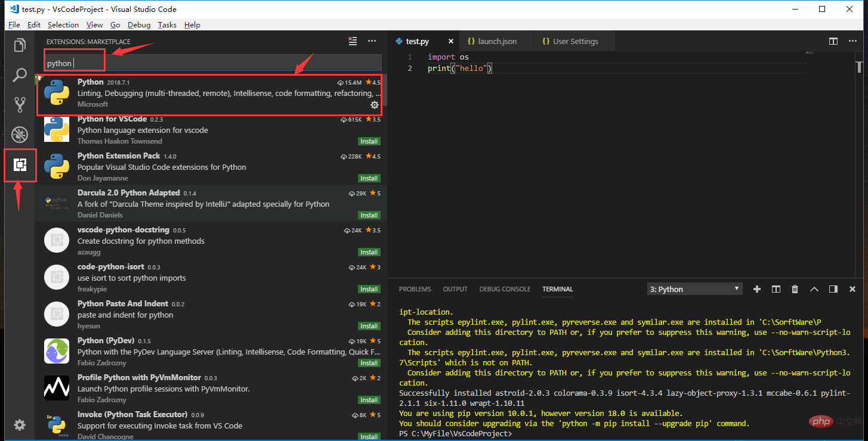
Task: Close the terminal panel
Action: [x=852, y=289]
